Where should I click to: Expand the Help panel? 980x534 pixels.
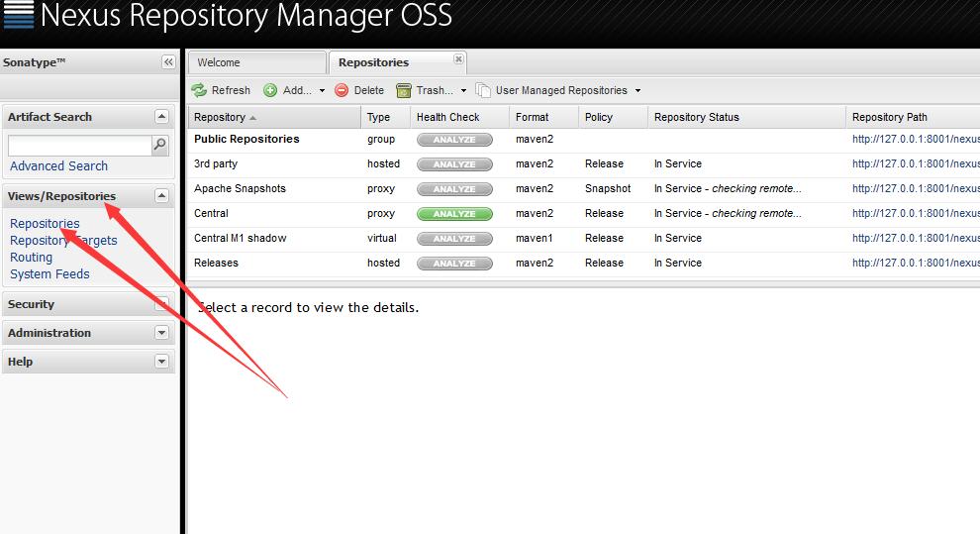pyautogui.click(x=161, y=362)
